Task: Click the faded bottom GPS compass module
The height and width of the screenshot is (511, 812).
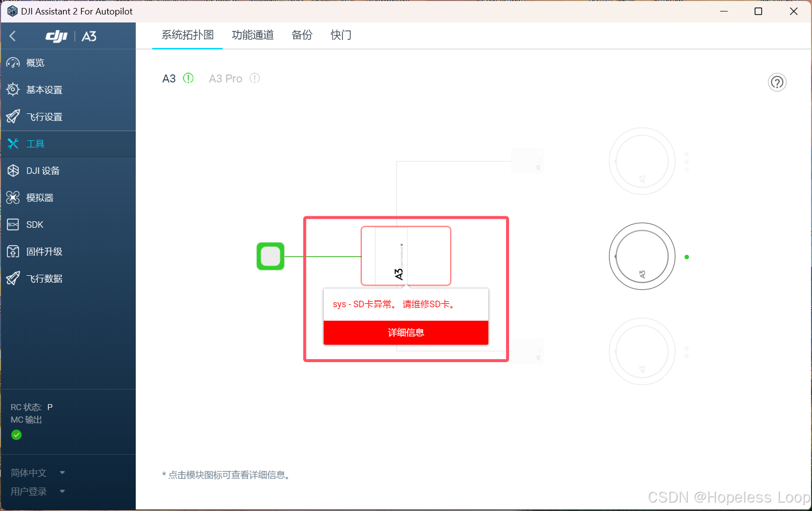Action: pos(642,352)
